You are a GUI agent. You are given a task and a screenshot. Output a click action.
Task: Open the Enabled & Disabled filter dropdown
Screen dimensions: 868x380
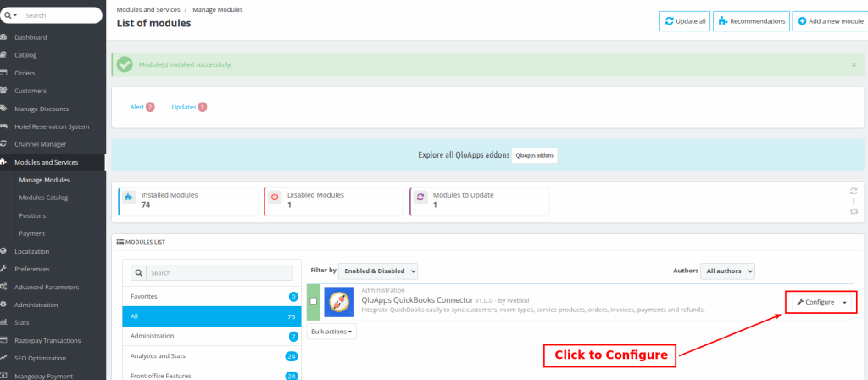[378, 271]
